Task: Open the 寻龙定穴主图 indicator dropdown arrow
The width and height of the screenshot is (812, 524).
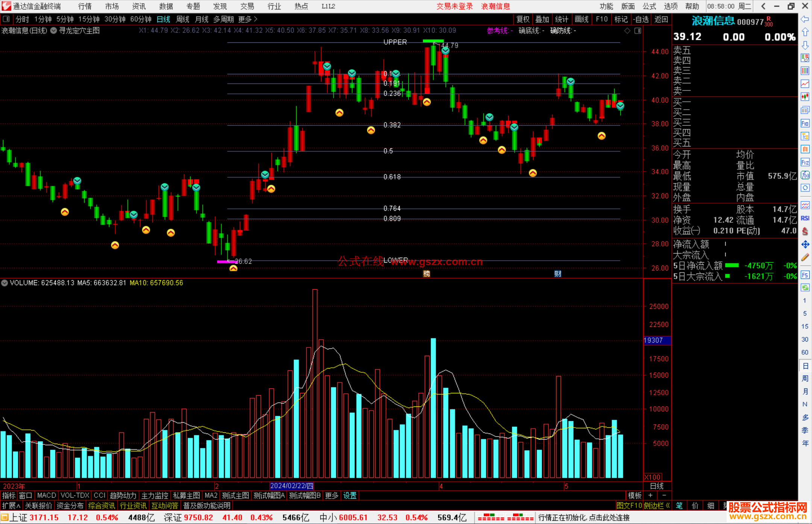Action: coord(54,31)
